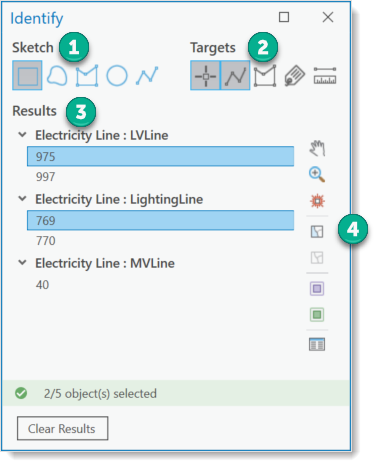Screen dimensions: 374x461
Task: Collapse Electricity Line : LightingLine group
Action: point(22,199)
